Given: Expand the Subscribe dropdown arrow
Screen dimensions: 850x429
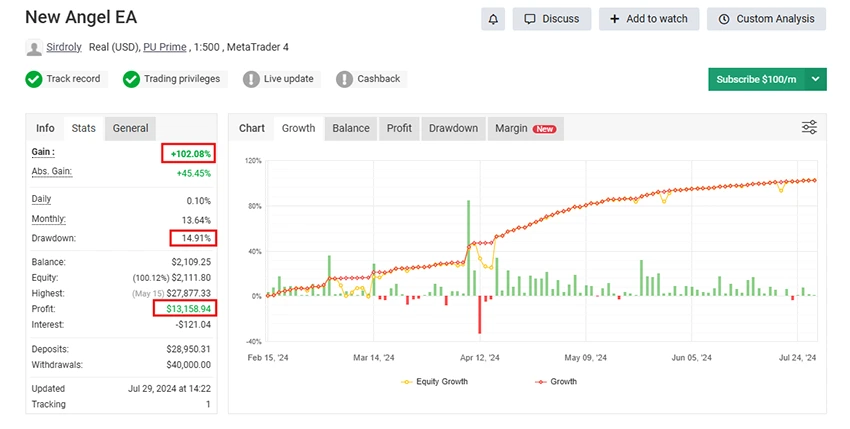Looking at the screenshot, I should [x=816, y=79].
